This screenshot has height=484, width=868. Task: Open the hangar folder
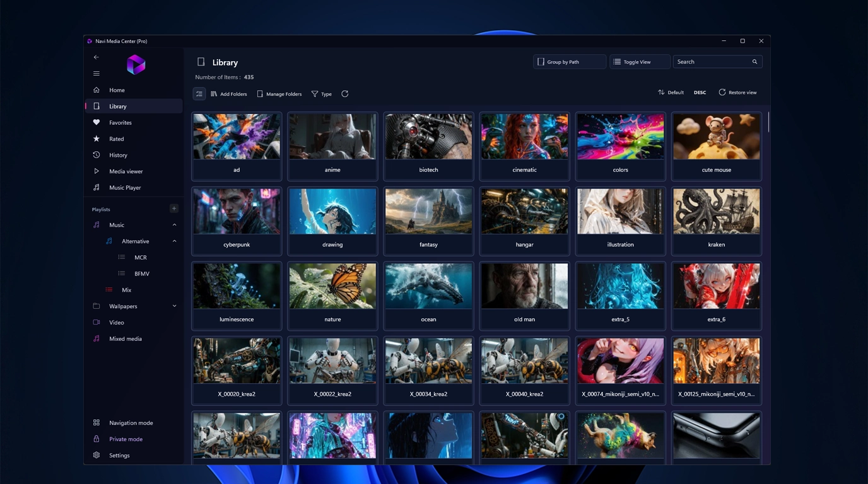524,221
